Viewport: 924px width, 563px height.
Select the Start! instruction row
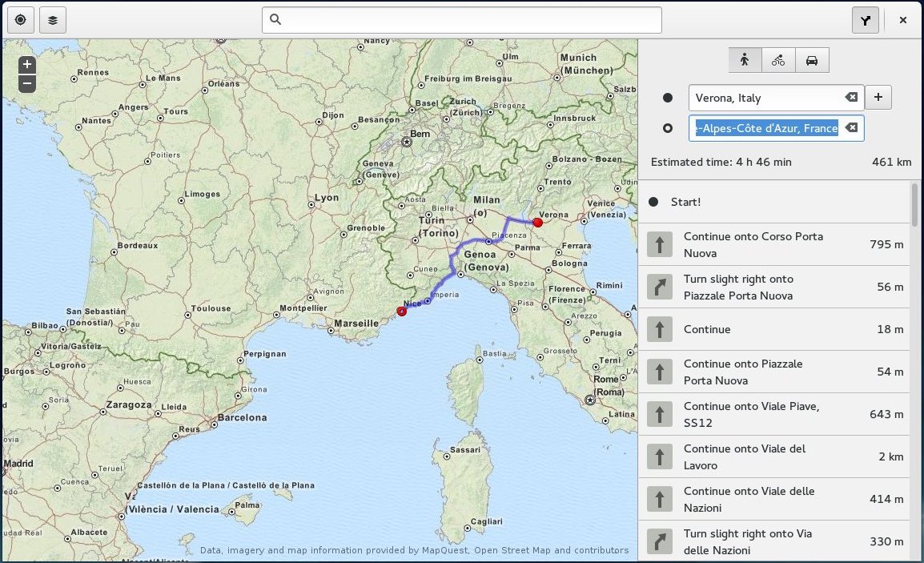[773, 202]
